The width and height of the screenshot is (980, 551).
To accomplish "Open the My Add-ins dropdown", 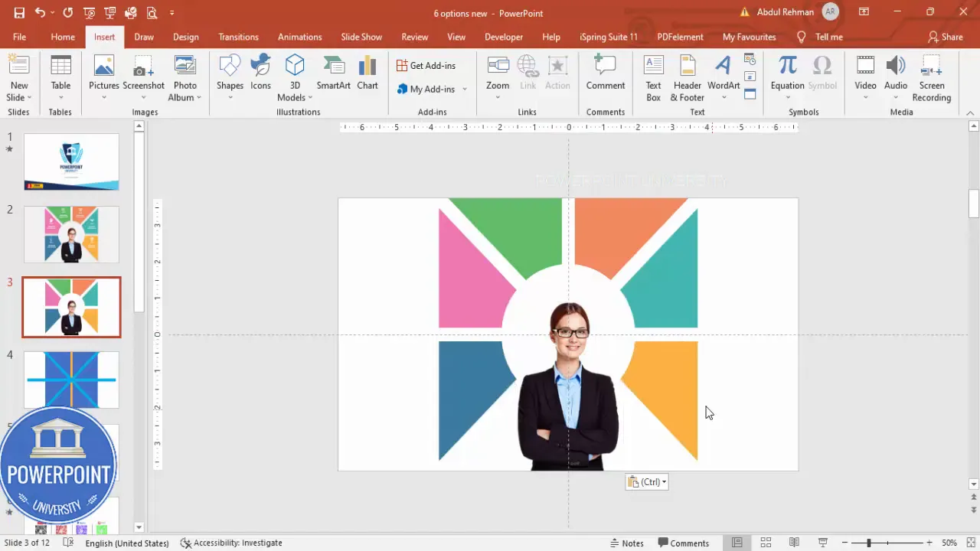I will [x=464, y=89].
